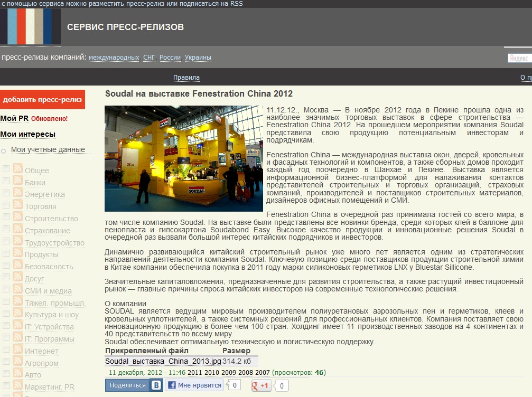This screenshot has width=532, height=397.
Task: Open the 2009 archive year link
Action: (229, 373)
